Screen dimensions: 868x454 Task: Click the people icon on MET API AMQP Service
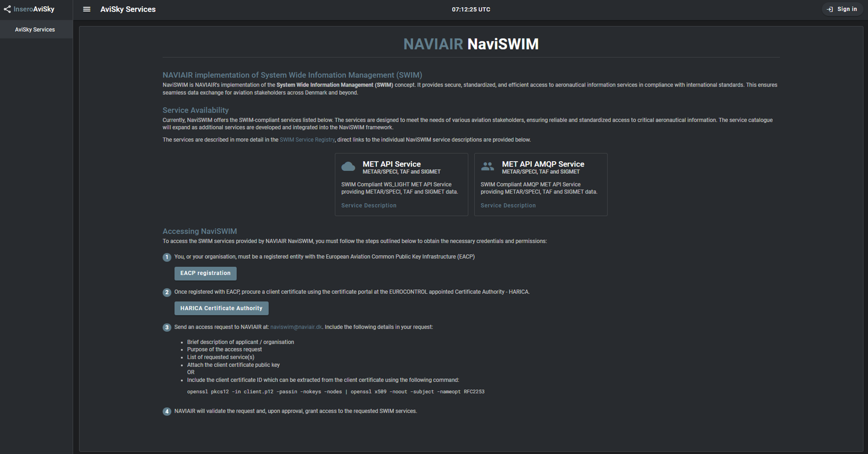click(487, 167)
